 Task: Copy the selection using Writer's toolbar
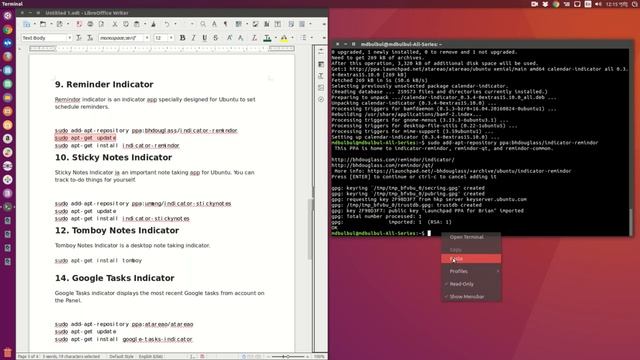[x=126, y=24]
